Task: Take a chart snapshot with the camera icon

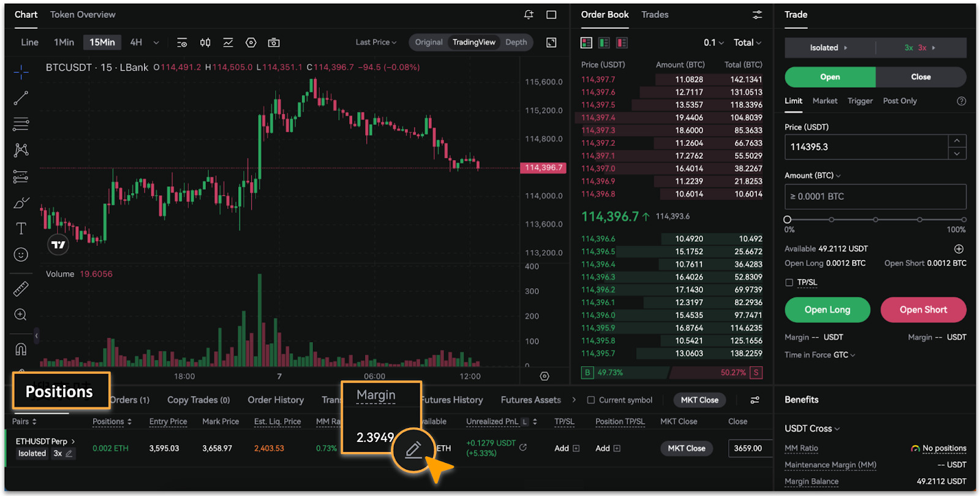Action: point(274,42)
